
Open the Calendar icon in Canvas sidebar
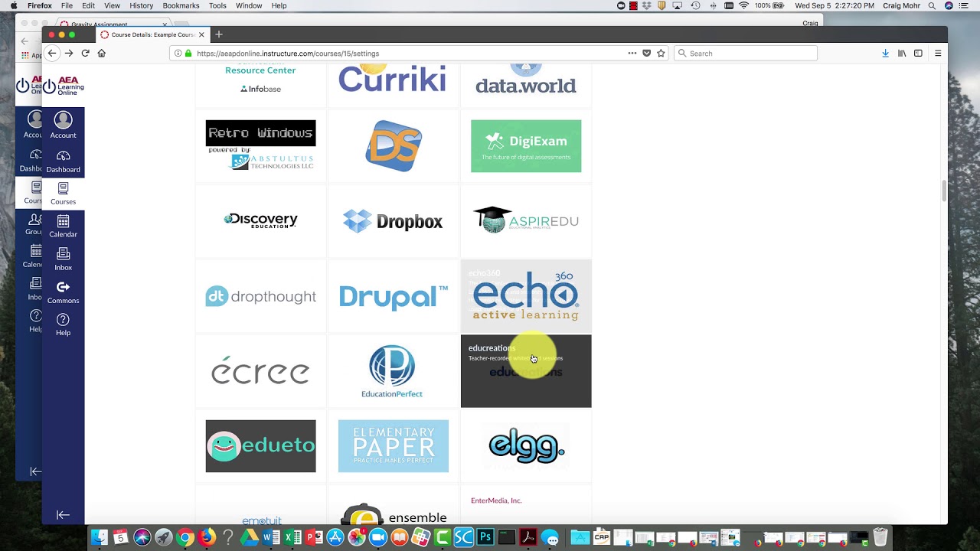tap(63, 227)
